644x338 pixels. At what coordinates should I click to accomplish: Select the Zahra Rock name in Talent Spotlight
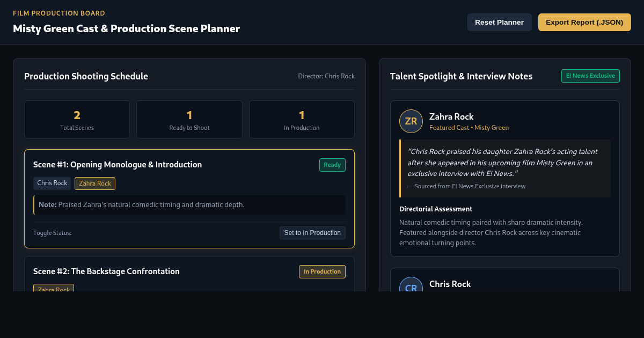451,116
